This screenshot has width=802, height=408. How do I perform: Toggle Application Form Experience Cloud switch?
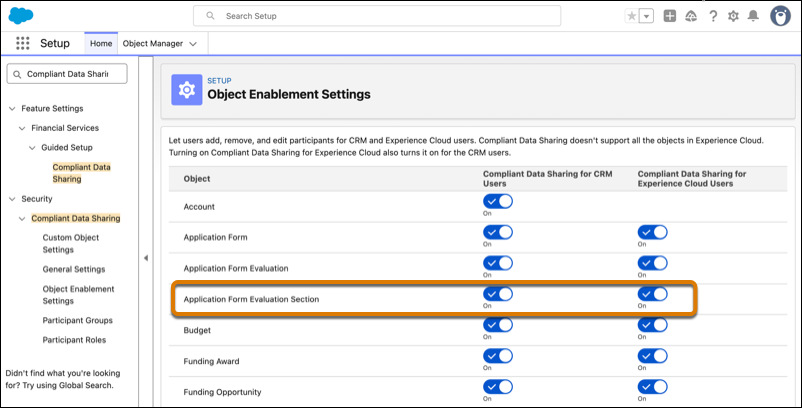point(652,232)
